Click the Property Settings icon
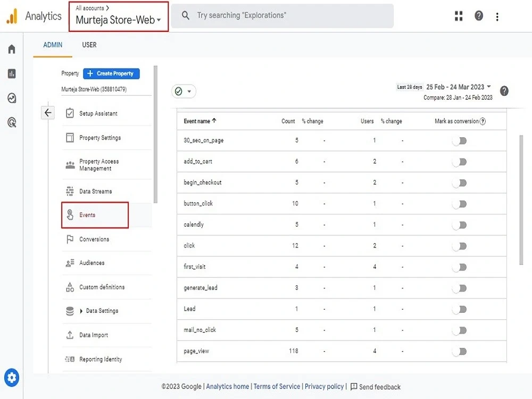Screen dimensions: 532x399 pyautogui.click(x=70, y=137)
